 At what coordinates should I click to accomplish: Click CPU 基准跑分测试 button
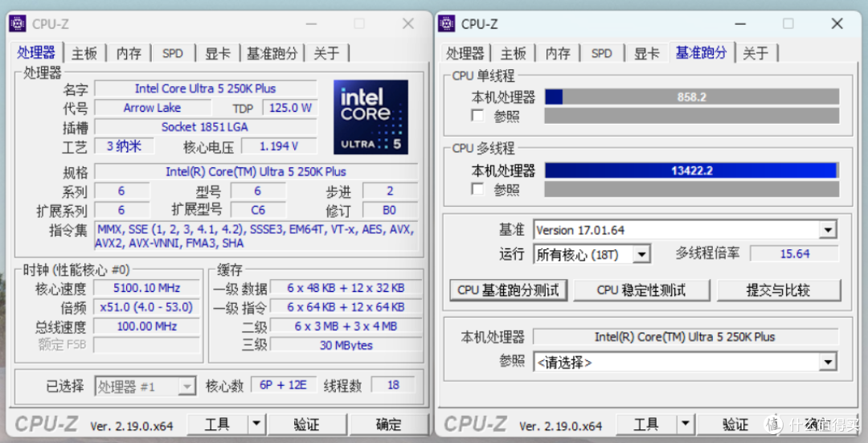[508, 290]
